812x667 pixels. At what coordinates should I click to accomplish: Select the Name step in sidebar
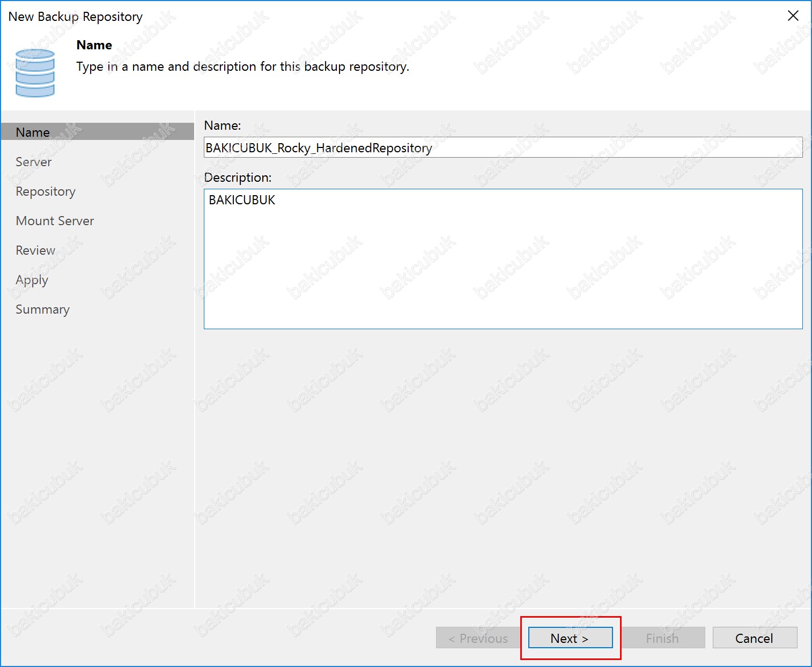click(x=97, y=132)
